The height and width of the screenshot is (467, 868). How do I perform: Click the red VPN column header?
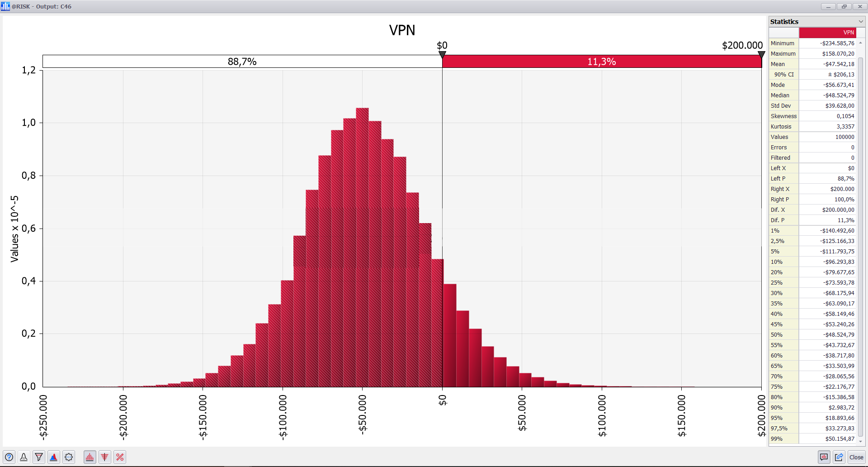(827, 33)
